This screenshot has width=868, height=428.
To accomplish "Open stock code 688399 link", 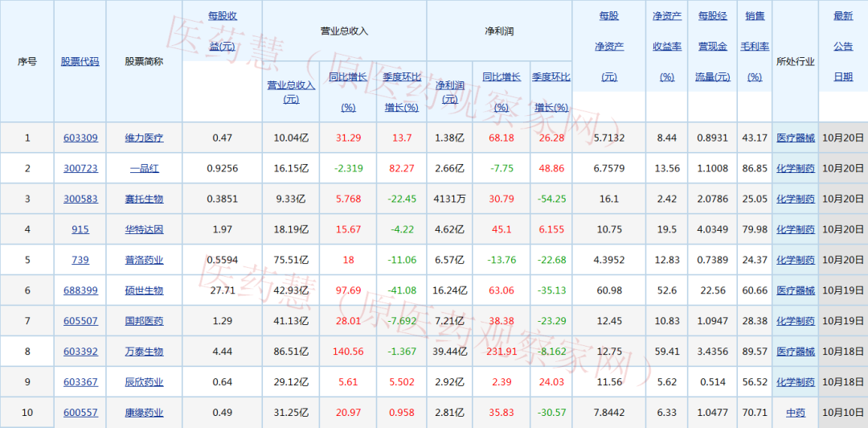I will (80, 290).
